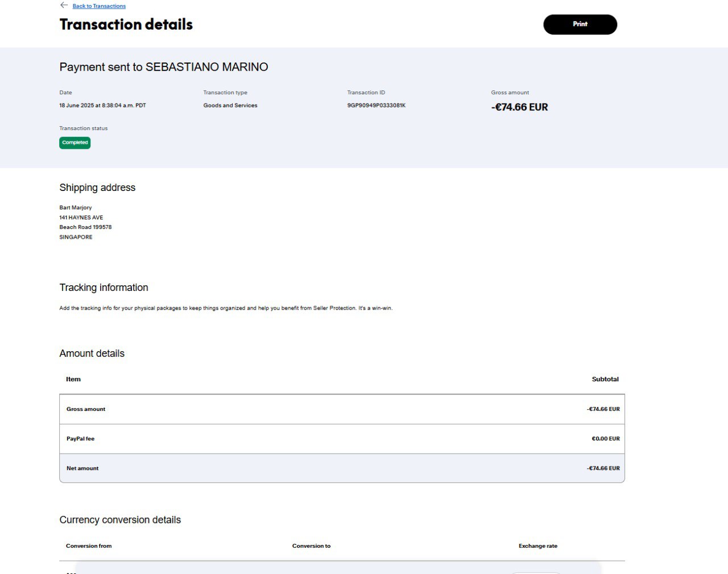Screen dimensions: 728x574
Task: Click the Payment sent to SEBASTIANO MARINO title
Action: click(164, 67)
